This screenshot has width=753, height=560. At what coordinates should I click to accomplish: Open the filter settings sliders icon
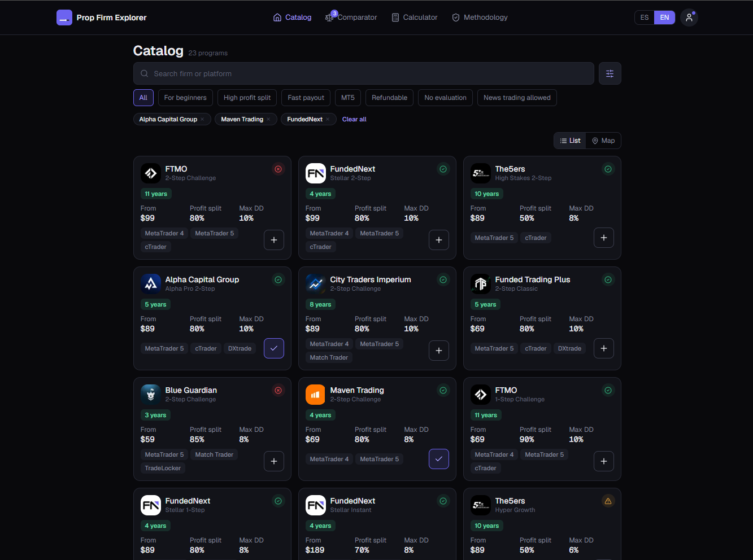[x=610, y=73]
